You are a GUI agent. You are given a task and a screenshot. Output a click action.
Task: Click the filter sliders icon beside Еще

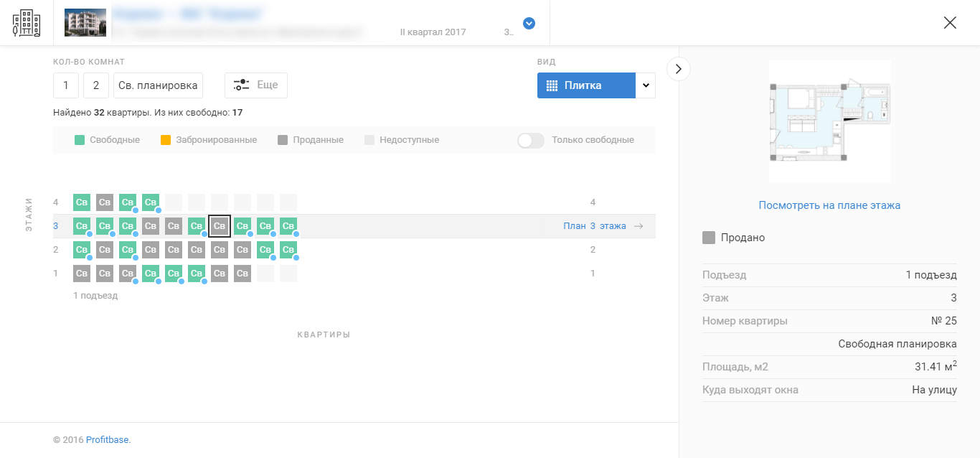point(241,85)
